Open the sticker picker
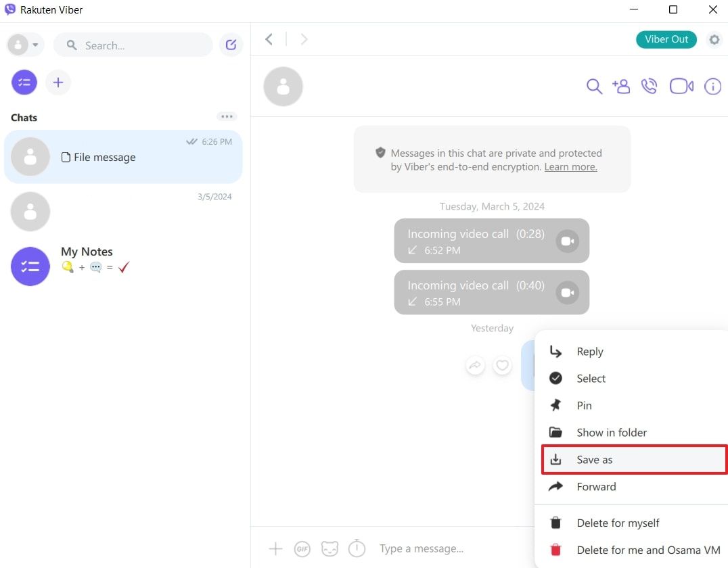Viewport: 728px width, 568px height. coord(329,549)
